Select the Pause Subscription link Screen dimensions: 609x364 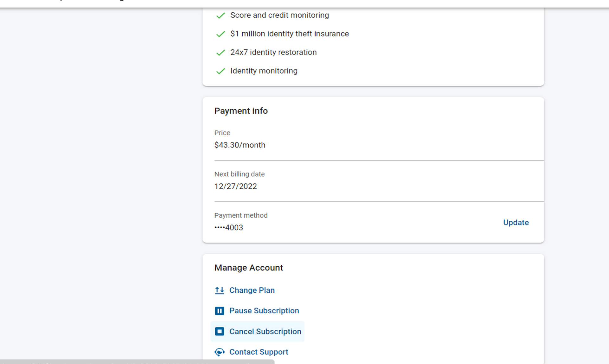(264, 311)
